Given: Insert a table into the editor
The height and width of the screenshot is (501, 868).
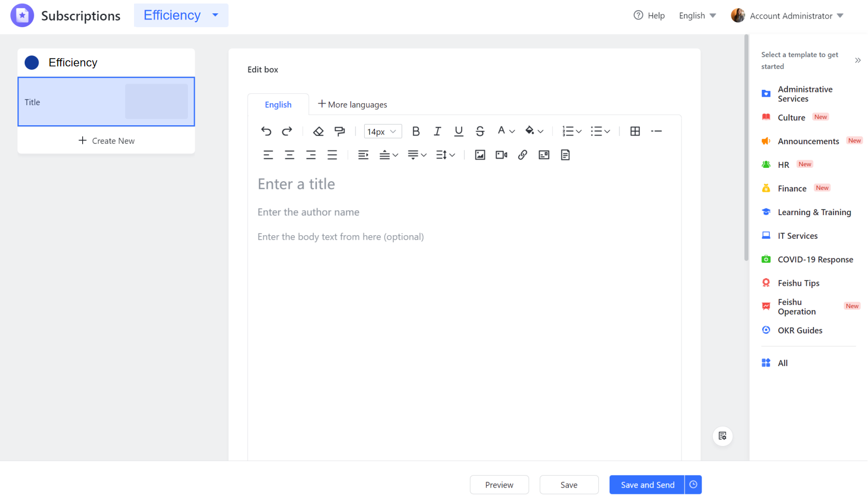Looking at the screenshot, I should pos(635,131).
